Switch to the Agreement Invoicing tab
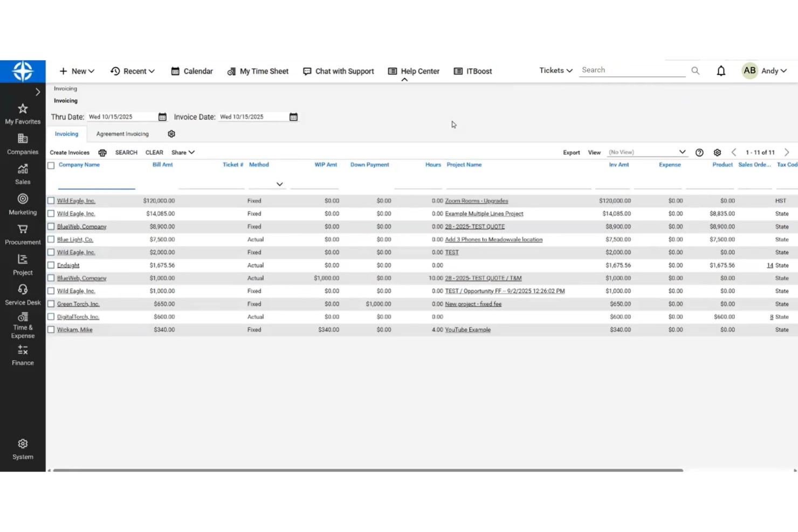Image resolution: width=798 pixels, height=532 pixels. tap(122, 134)
